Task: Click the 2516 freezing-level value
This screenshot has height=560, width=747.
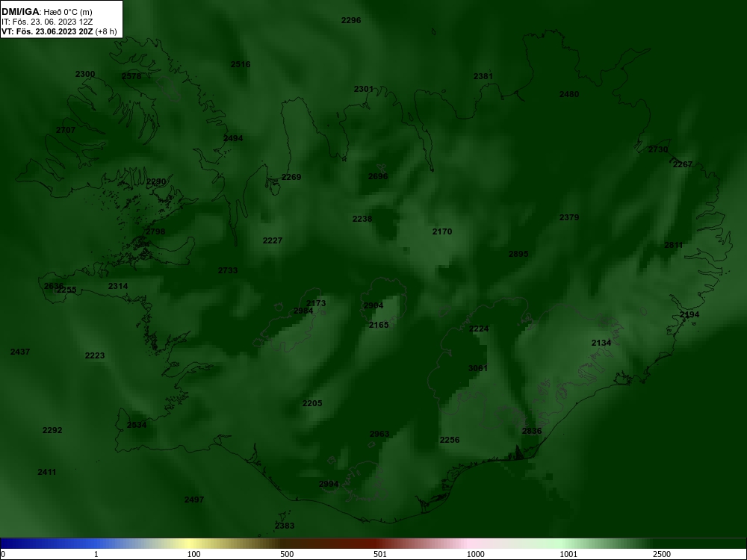Action: (241, 64)
